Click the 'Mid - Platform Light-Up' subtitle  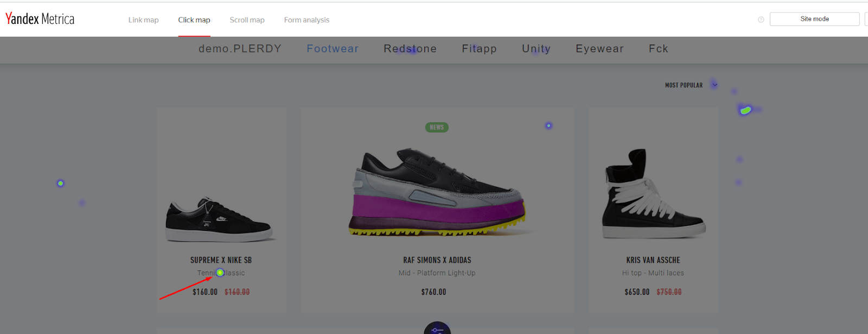coord(437,273)
